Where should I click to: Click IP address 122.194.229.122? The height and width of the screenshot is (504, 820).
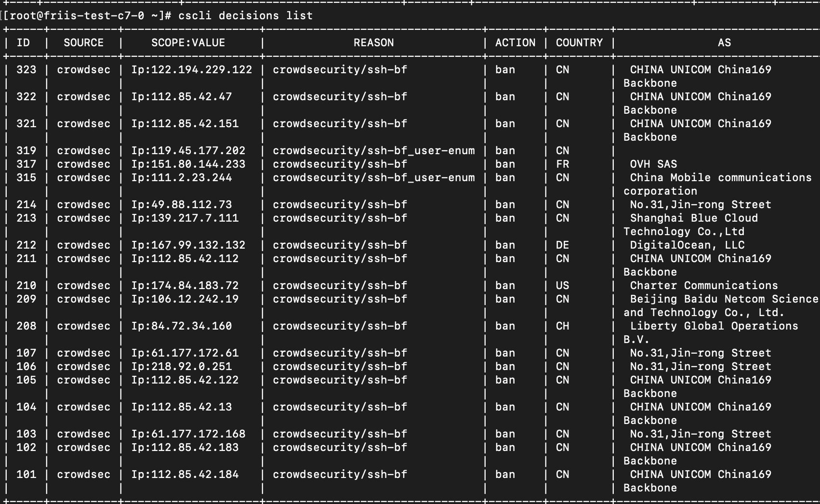[x=191, y=70]
